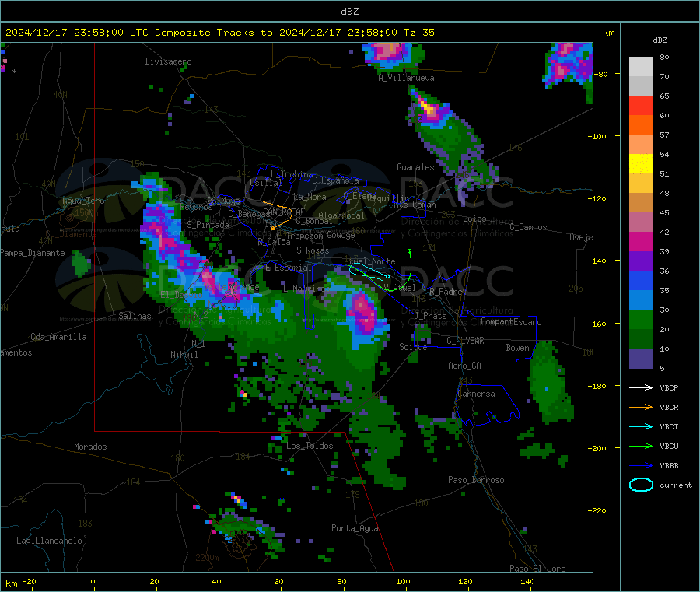This screenshot has width=700, height=592.
Task: Click the cyan VBCT arrow icon
Action: [641, 426]
